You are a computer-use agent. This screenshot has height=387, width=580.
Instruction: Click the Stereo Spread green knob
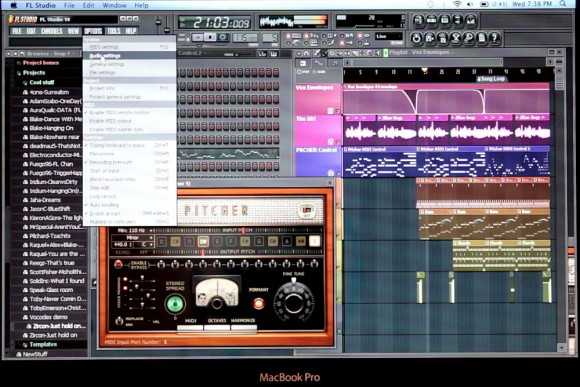[x=175, y=304]
